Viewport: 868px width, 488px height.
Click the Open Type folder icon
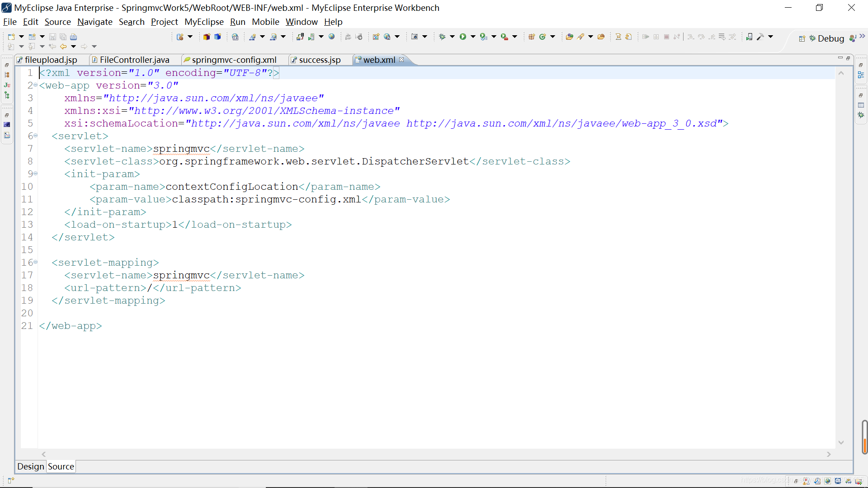click(x=570, y=37)
